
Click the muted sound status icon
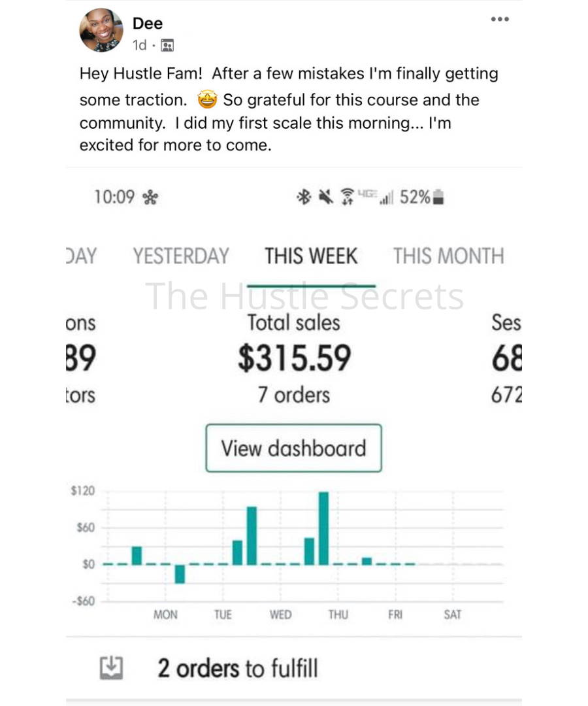(x=326, y=197)
